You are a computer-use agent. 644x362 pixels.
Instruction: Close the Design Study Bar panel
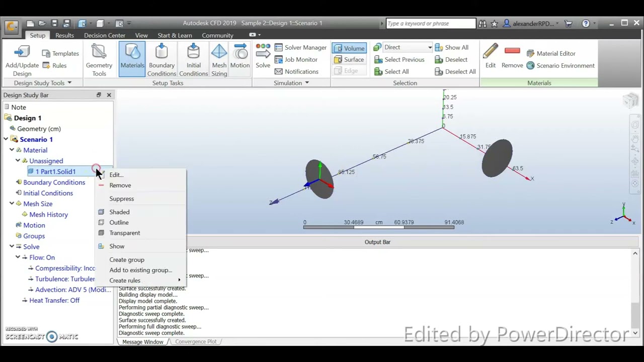click(109, 95)
